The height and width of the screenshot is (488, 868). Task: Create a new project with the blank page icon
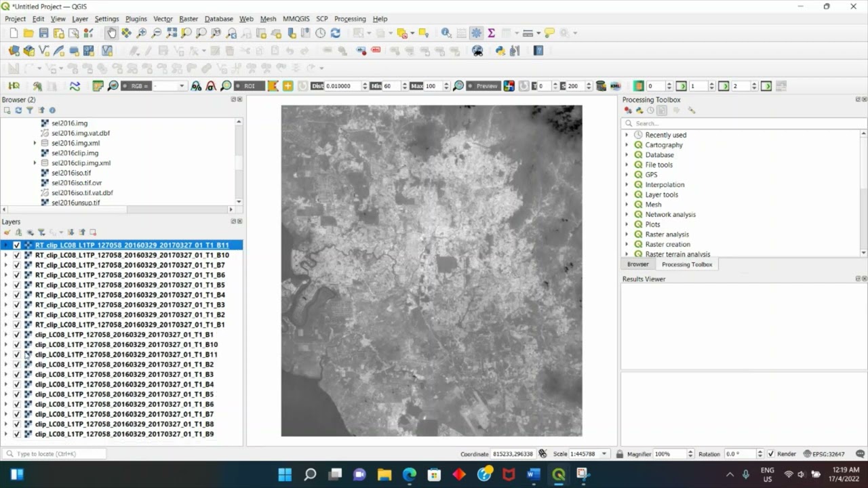(x=14, y=33)
